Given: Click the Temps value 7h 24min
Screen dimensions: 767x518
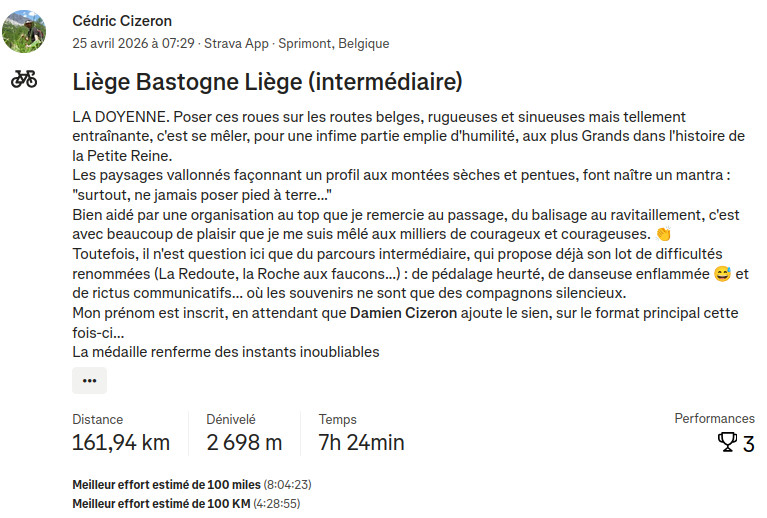Looking at the screenshot, I should (x=361, y=443).
